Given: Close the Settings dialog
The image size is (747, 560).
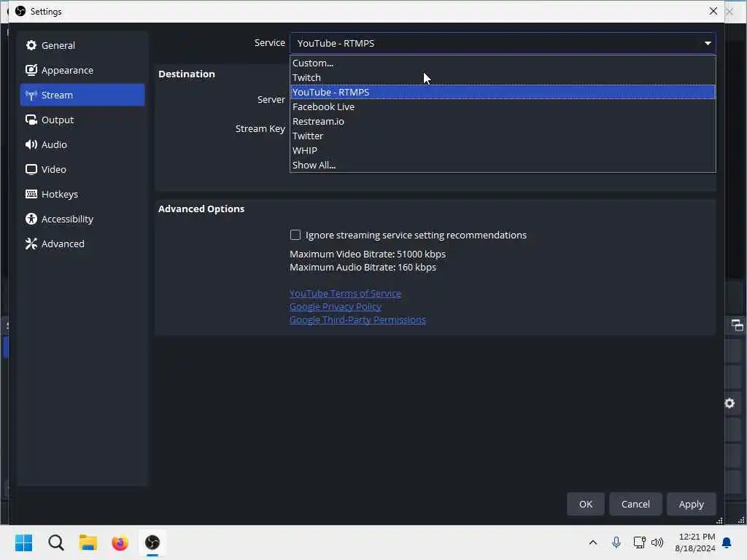Looking at the screenshot, I should [x=713, y=11].
